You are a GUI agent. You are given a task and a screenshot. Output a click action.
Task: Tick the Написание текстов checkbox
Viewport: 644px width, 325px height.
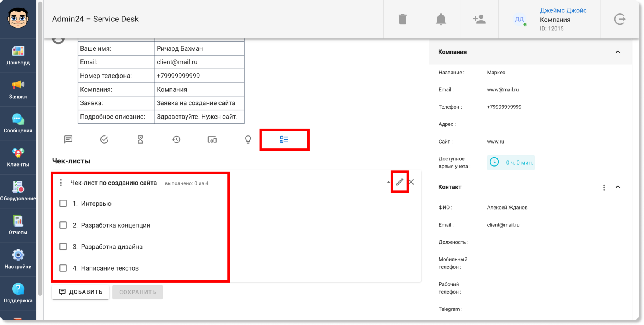(x=63, y=268)
